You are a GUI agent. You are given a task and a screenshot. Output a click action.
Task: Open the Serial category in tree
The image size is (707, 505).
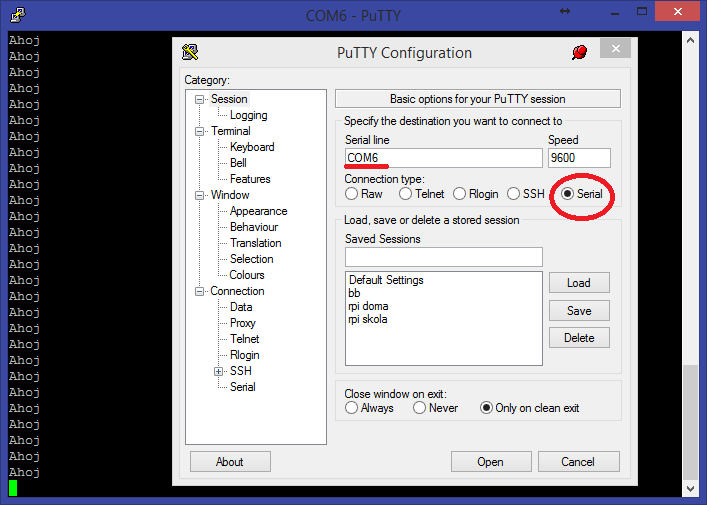point(243,387)
